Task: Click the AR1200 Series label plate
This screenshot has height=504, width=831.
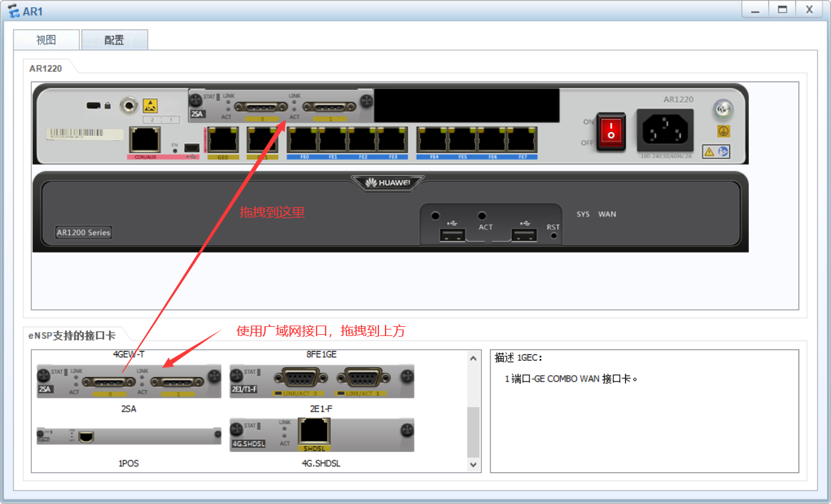Action: point(83,232)
